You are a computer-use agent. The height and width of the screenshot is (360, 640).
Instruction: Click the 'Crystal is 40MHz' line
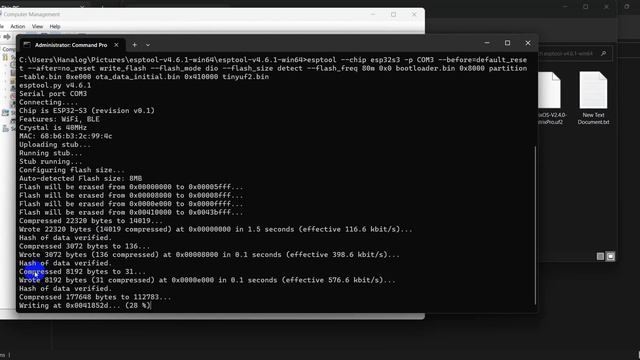[53, 128]
